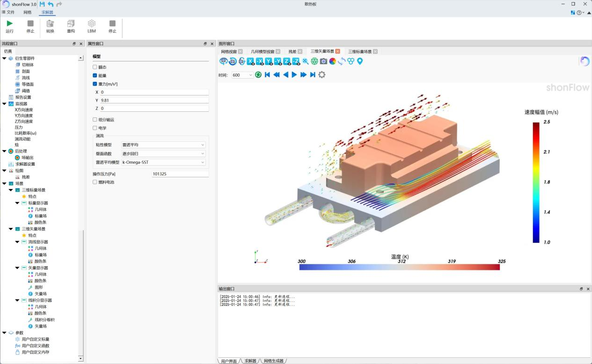Collapse the 三维标量场景 tree node
The width and height of the screenshot is (592, 364).
coord(11,190)
